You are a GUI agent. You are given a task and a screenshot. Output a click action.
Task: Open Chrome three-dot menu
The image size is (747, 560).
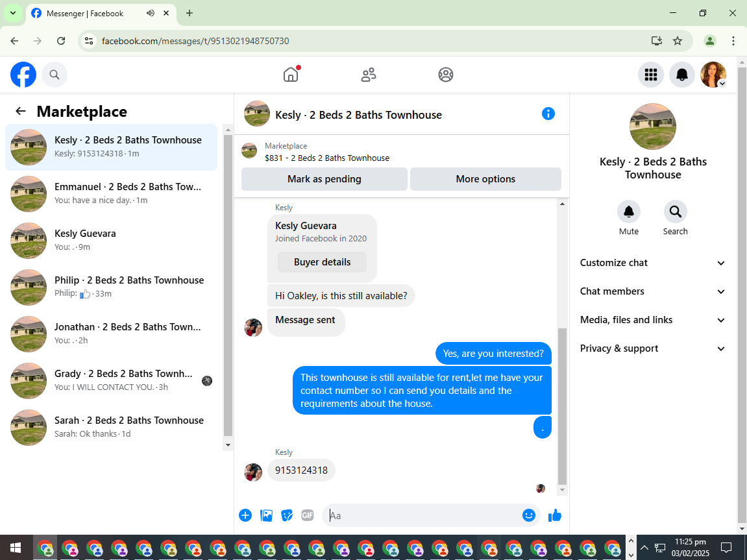(733, 41)
